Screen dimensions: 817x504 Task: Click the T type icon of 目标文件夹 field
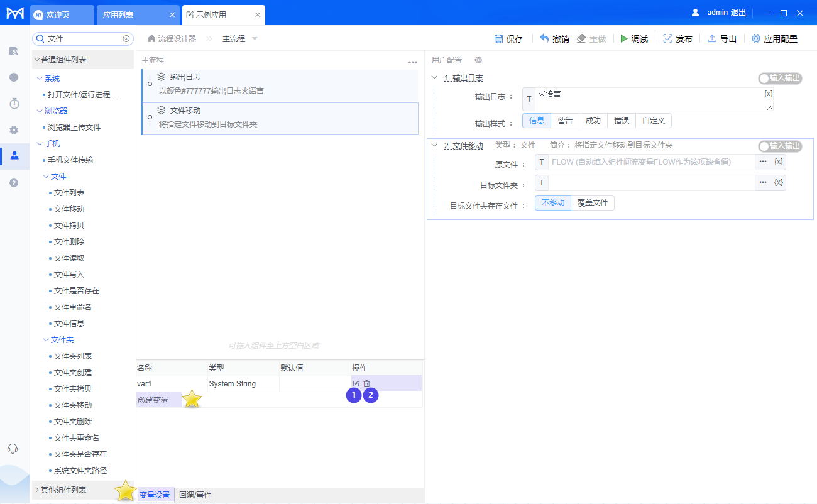[542, 183]
